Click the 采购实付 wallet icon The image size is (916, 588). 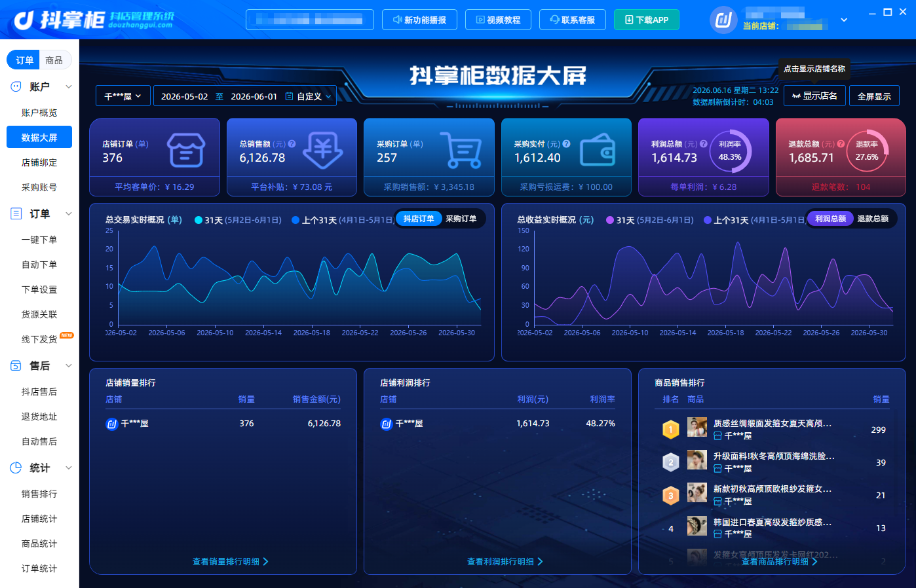click(598, 151)
